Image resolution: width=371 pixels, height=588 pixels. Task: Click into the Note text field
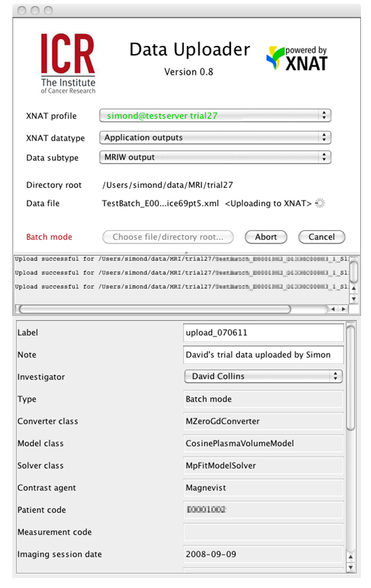click(x=263, y=355)
